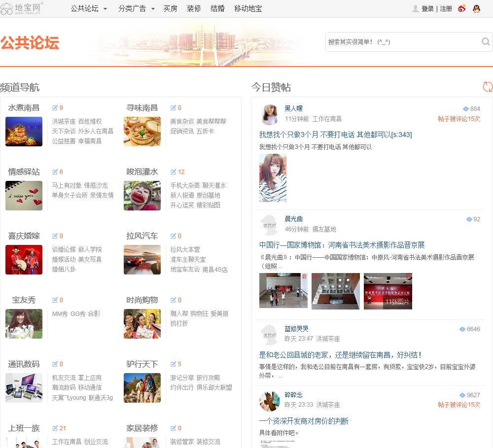Open the QQ penguin login icon

(476, 8)
